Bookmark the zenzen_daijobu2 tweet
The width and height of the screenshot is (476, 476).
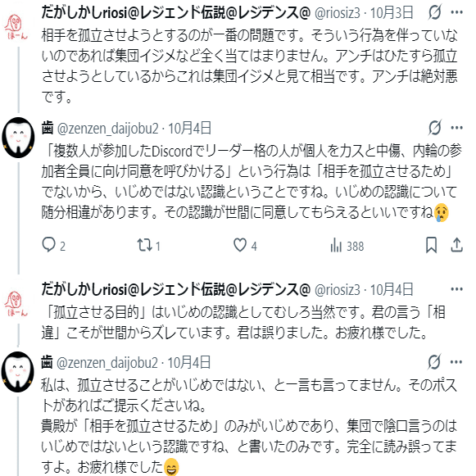click(432, 245)
